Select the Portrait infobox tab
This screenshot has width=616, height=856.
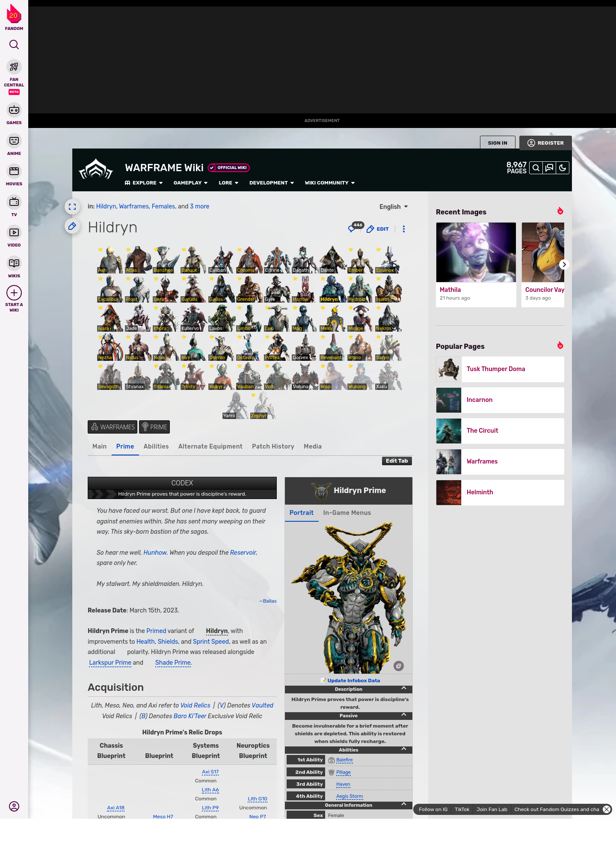coord(302,513)
